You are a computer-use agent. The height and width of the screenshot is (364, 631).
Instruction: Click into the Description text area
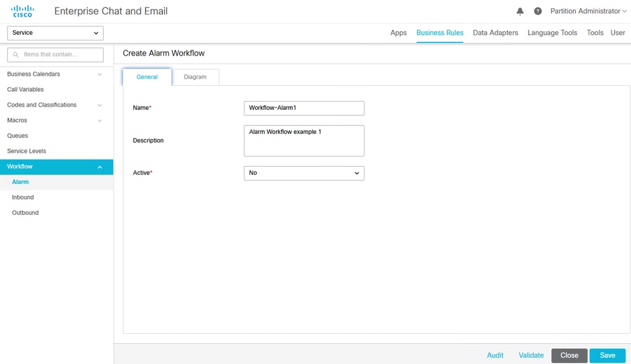tap(304, 141)
